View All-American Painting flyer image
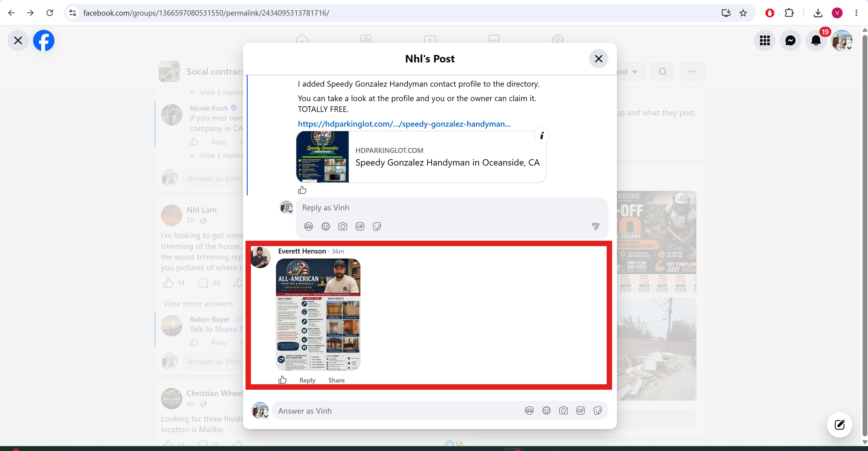 (x=318, y=314)
